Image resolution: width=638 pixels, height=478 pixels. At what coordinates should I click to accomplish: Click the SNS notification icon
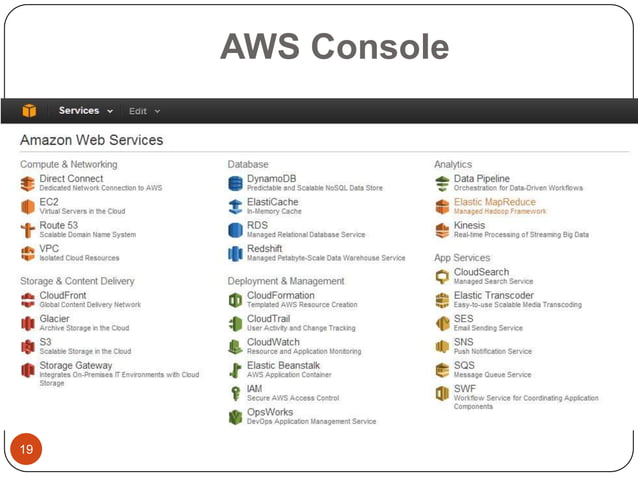(442, 347)
